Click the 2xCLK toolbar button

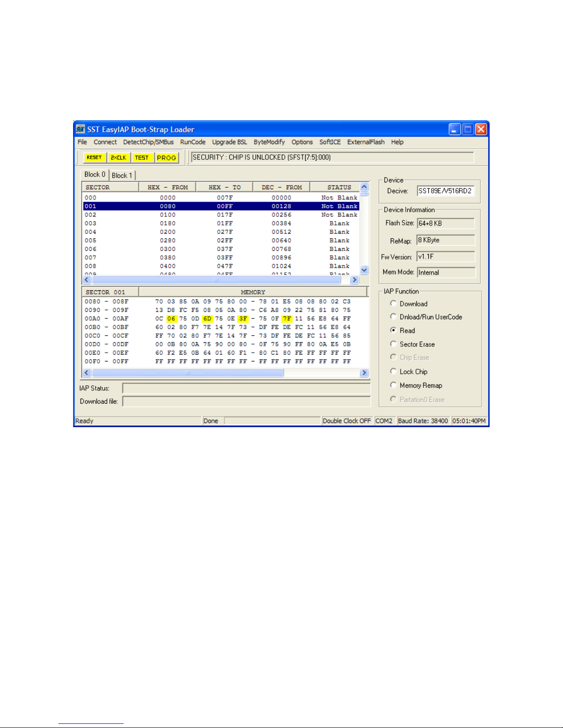[118, 158]
